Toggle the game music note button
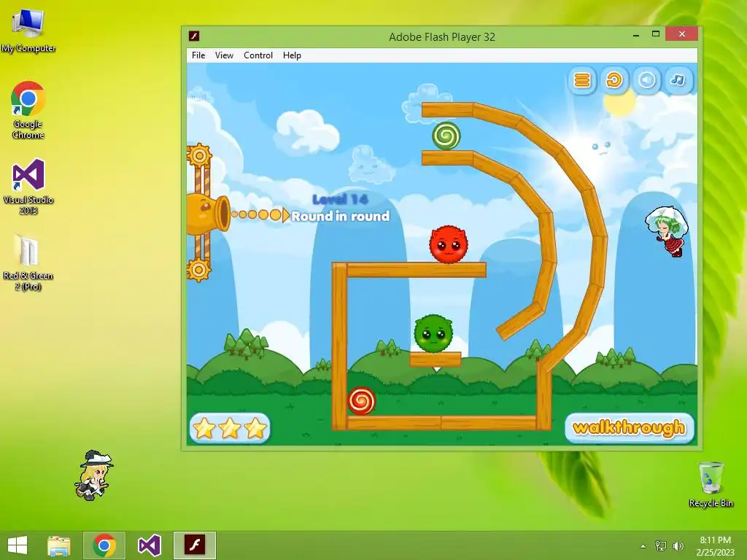Viewport: 747px width, 560px height. coord(678,80)
